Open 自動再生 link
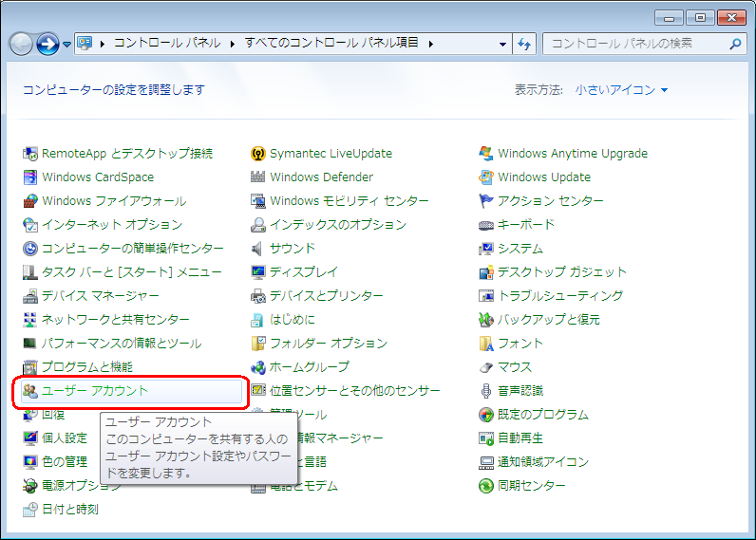The width and height of the screenshot is (756, 540). [x=520, y=438]
